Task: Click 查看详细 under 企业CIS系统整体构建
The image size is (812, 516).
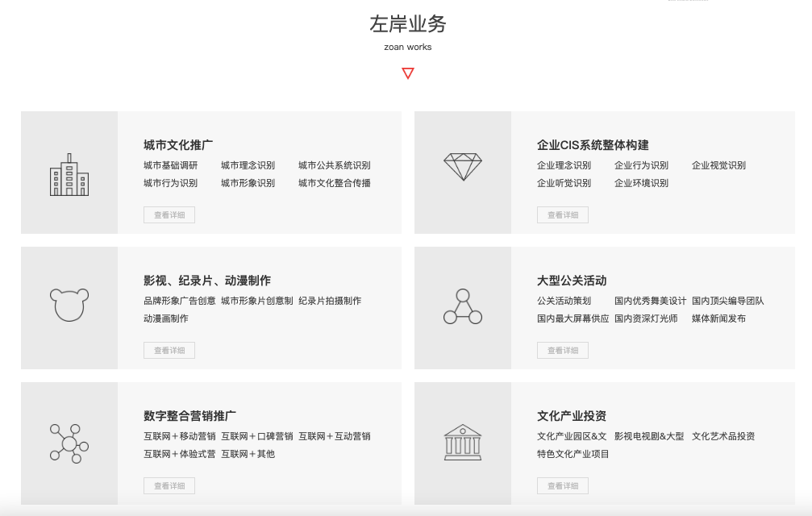Action: [562, 214]
